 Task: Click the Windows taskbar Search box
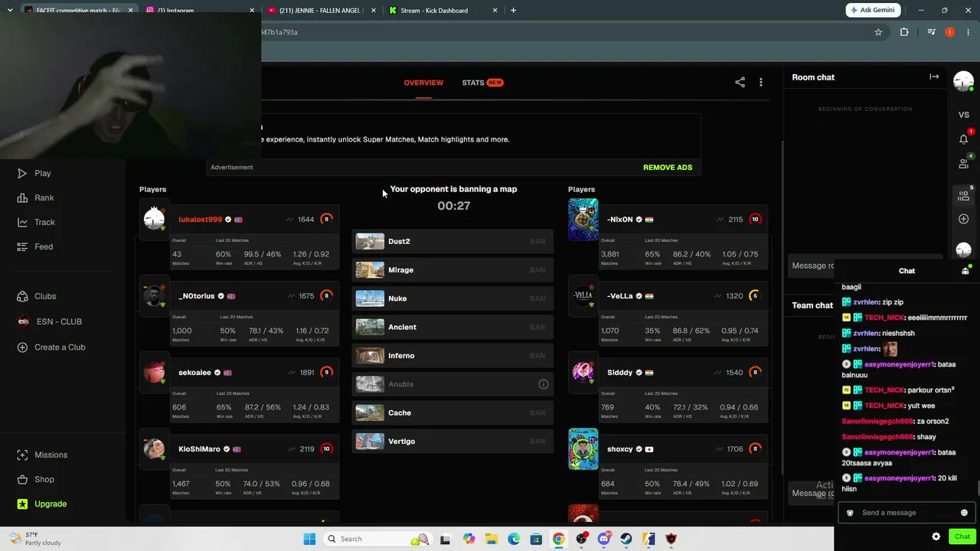pyautogui.click(x=377, y=539)
